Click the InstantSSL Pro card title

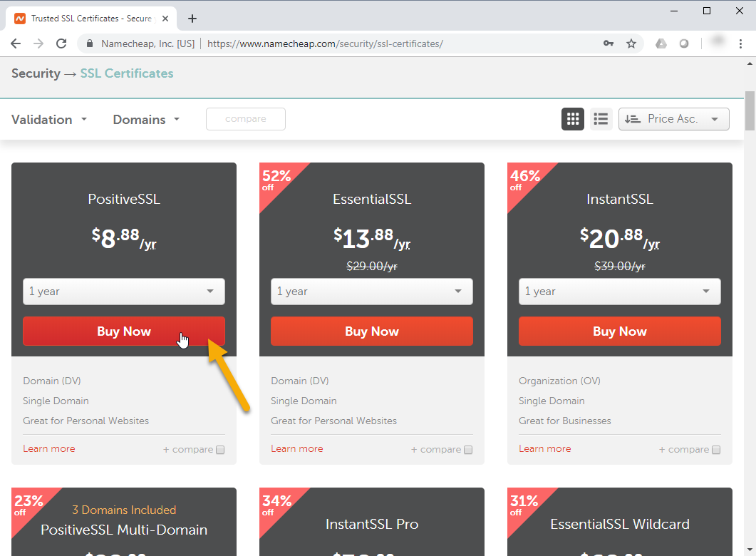point(372,524)
